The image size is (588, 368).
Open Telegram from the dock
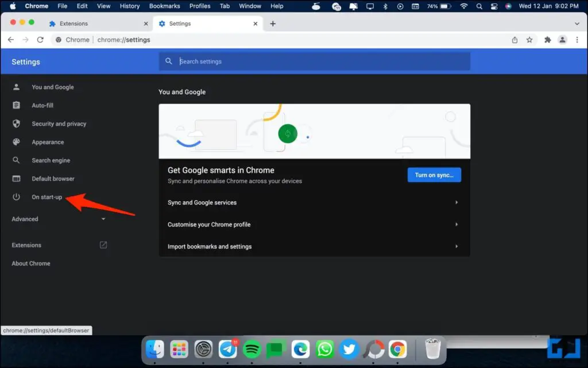click(x=227, y=349)
